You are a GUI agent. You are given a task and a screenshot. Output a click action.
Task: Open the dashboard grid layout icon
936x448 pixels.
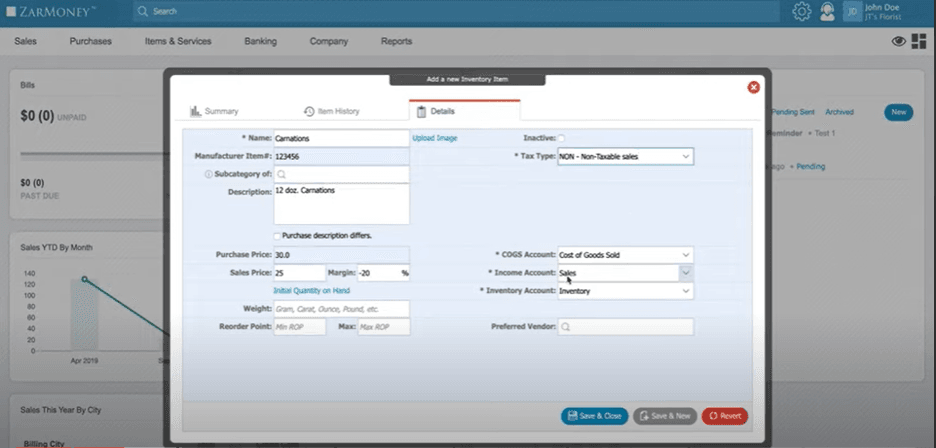point(918,41)
